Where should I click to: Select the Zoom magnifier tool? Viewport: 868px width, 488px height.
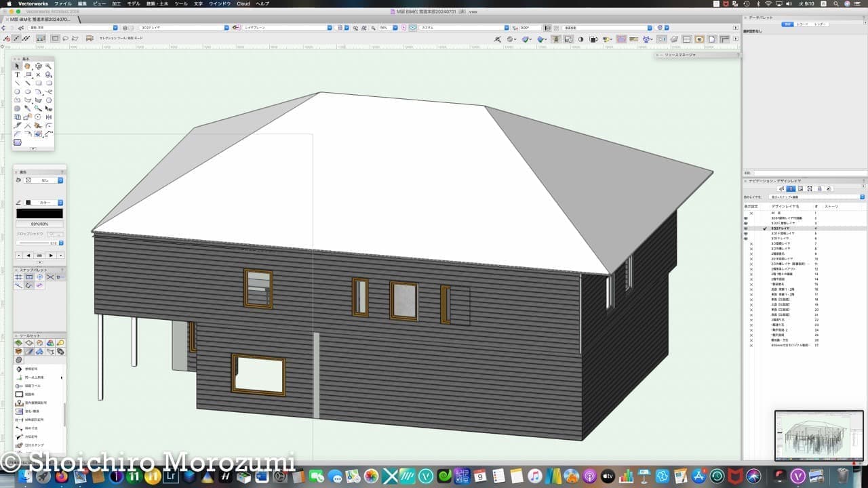pos(49,66)
